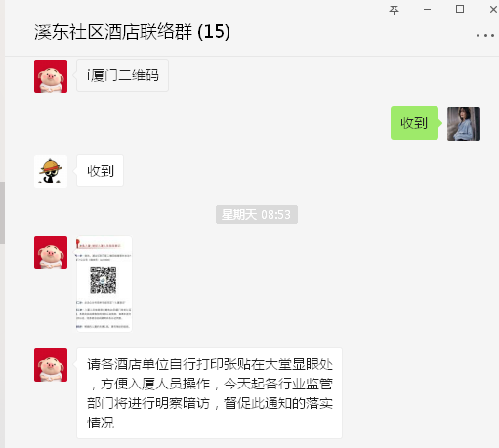The width and height of the screenshot is (499, 448).
Task: Open pig avatar beside QR code image
Action: tap(51, 253)
